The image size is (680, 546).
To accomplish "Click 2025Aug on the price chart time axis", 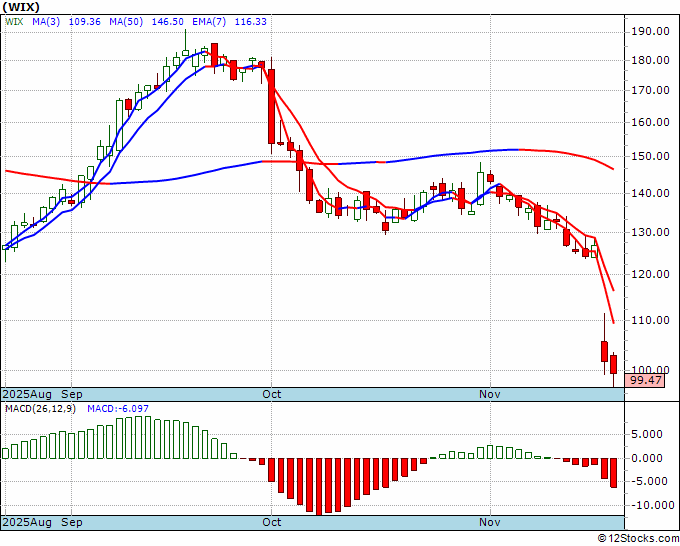I will coord(27,394).
